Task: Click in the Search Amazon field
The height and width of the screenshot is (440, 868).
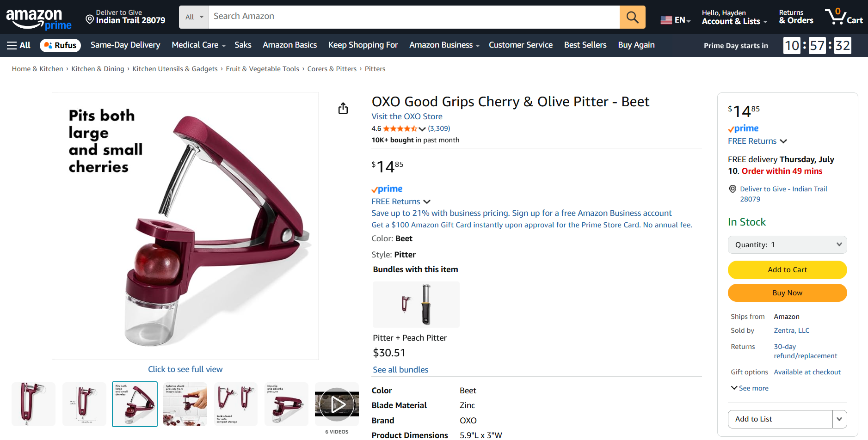Action: point(414,17)
